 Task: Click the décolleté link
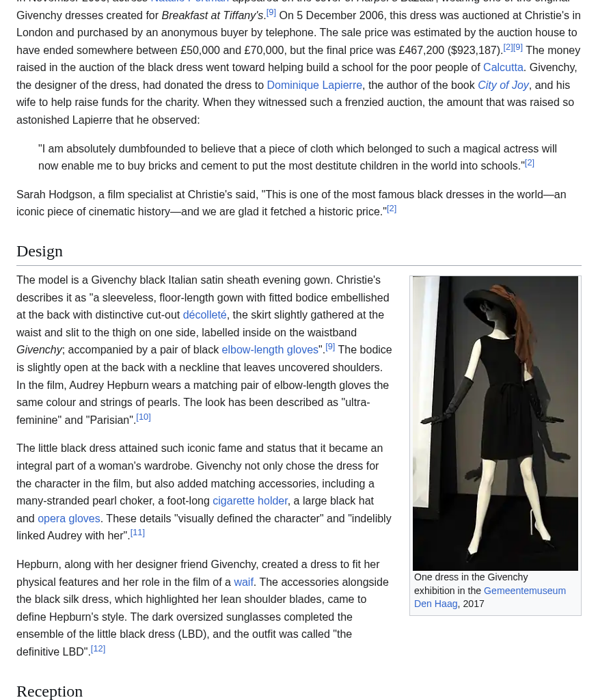[204, 314]
